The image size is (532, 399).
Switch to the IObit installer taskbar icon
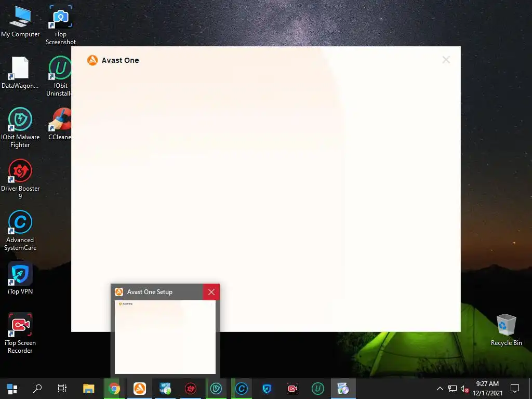(x=165, y=389)
